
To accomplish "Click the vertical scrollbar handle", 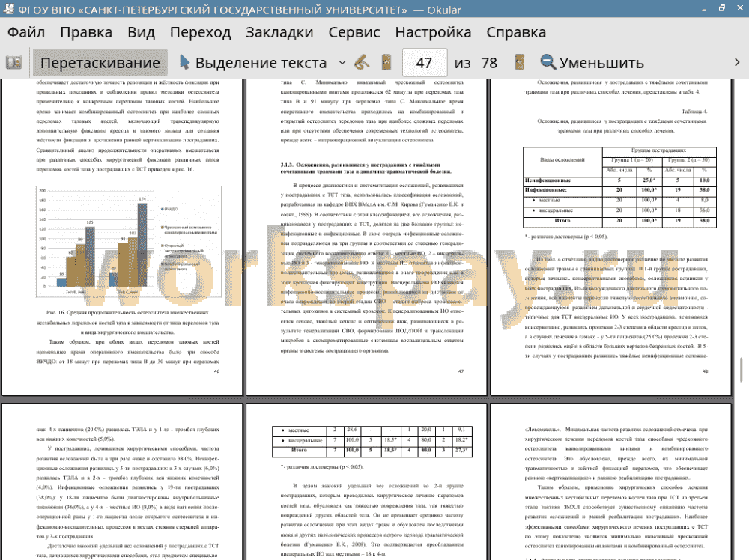I will click(x=742, y=370).
